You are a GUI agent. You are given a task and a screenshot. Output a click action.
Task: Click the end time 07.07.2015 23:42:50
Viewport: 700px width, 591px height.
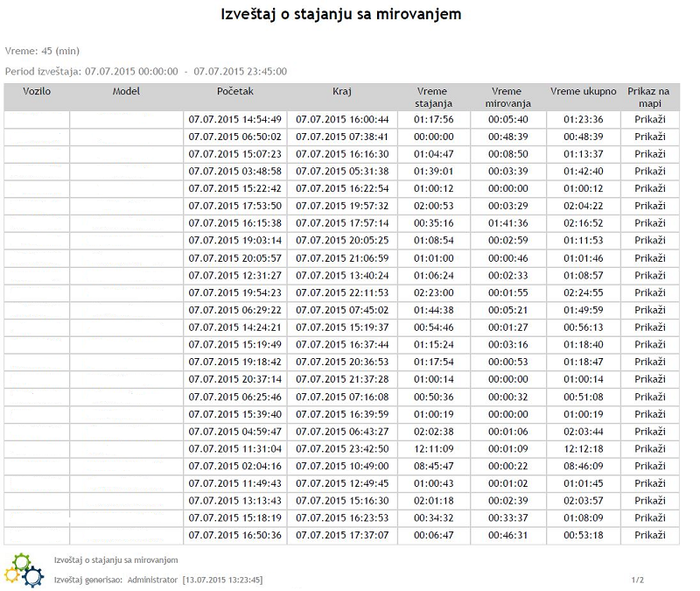click(342, 449)
